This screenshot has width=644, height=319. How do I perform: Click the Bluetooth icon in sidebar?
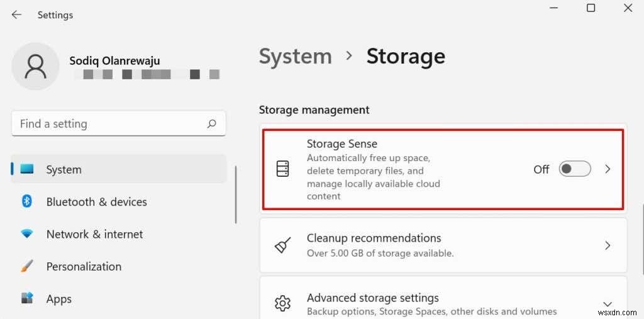[27, 201]
